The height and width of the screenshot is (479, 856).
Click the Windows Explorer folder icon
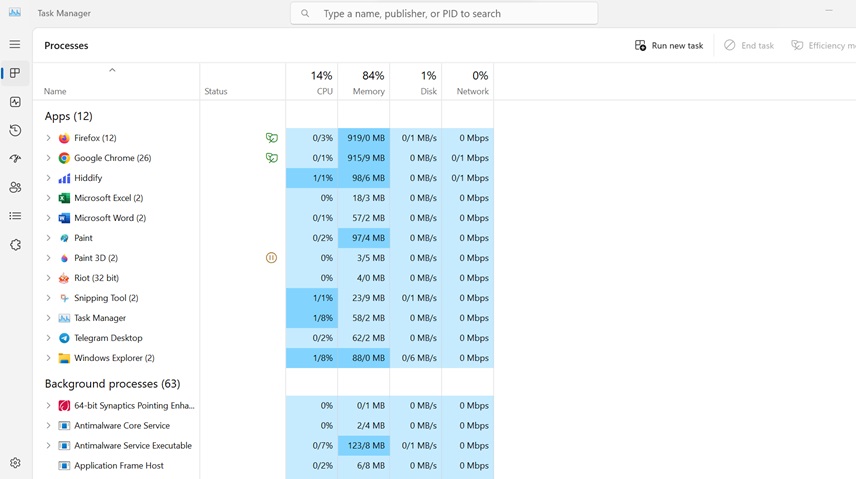(x=64, y=358)
